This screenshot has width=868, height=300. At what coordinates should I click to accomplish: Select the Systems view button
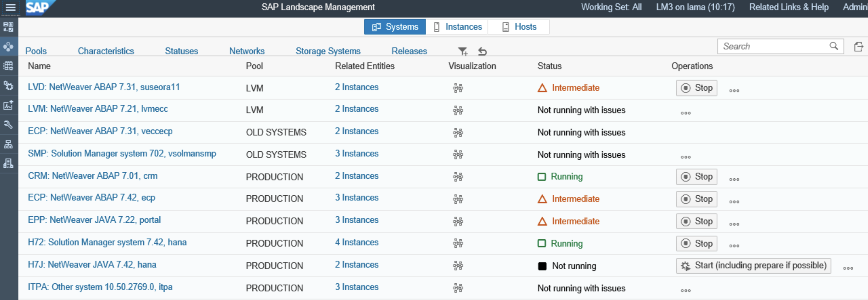[395, 27]
